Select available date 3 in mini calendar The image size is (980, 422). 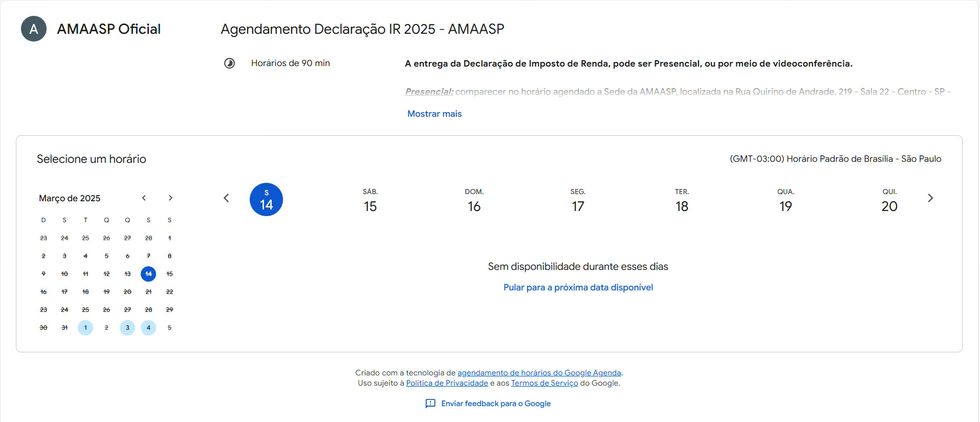(x=127, y=328)
